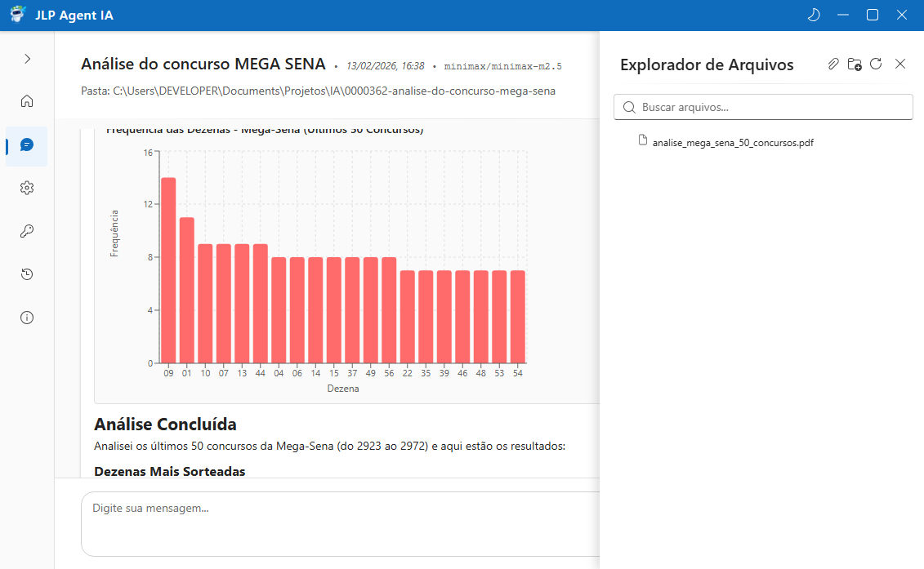The width and height of the screenshot is (924, 569).
Task: Refresh the file explorer list
Action: (x=876, y=64)
